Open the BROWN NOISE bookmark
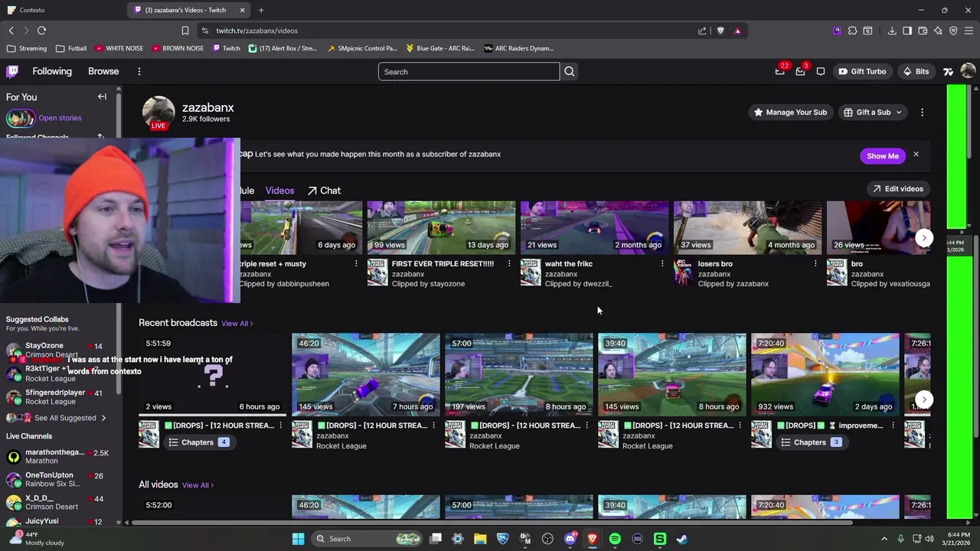 (x=178, y=48)
